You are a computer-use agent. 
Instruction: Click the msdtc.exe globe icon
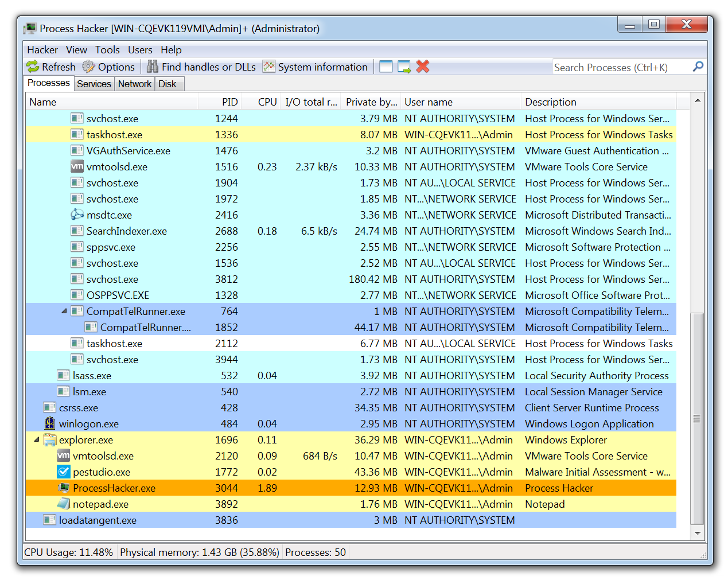(77, 215)
